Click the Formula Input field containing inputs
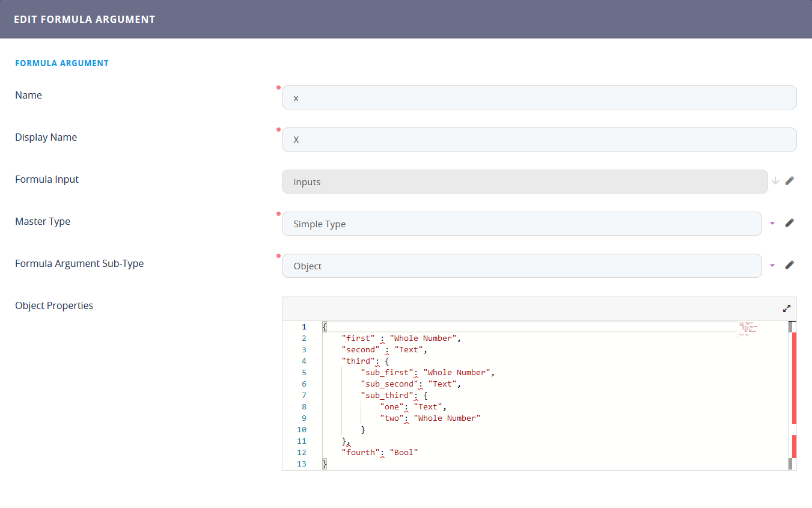This screenshot has width=812, height=508. point(524,182)
